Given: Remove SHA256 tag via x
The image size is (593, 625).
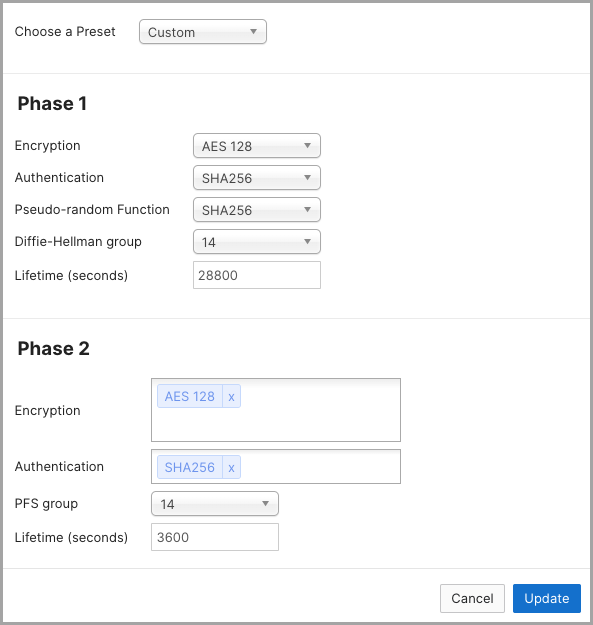Looking at the screenshot, I should click(231, 467).
